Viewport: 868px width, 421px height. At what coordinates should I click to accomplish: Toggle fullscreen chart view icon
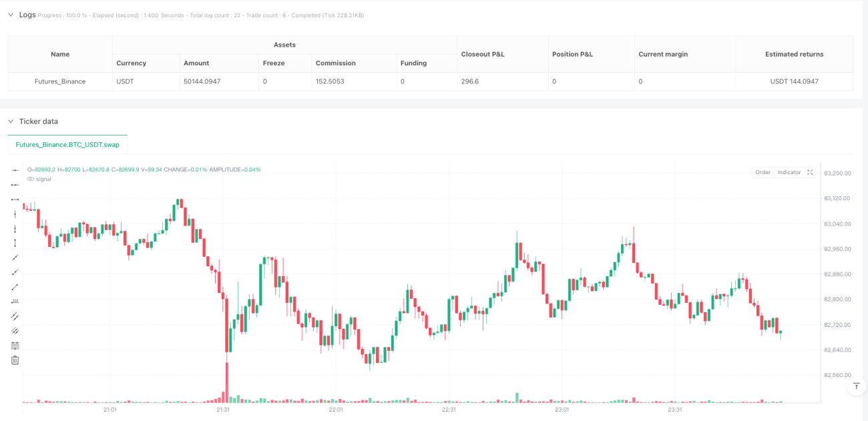click(x=810, y=172)
